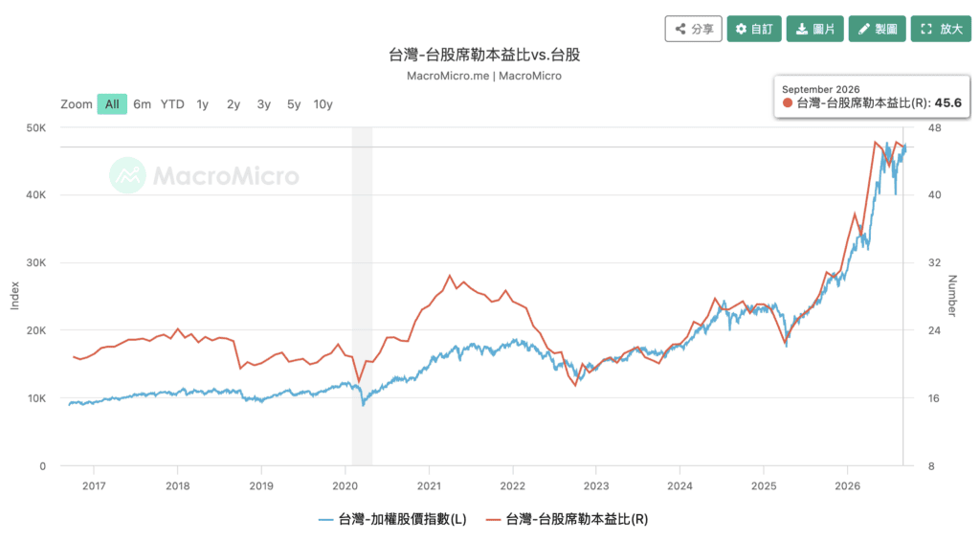Select the 5y zoom range
This screenshot has width=980, height=541.
294,103
